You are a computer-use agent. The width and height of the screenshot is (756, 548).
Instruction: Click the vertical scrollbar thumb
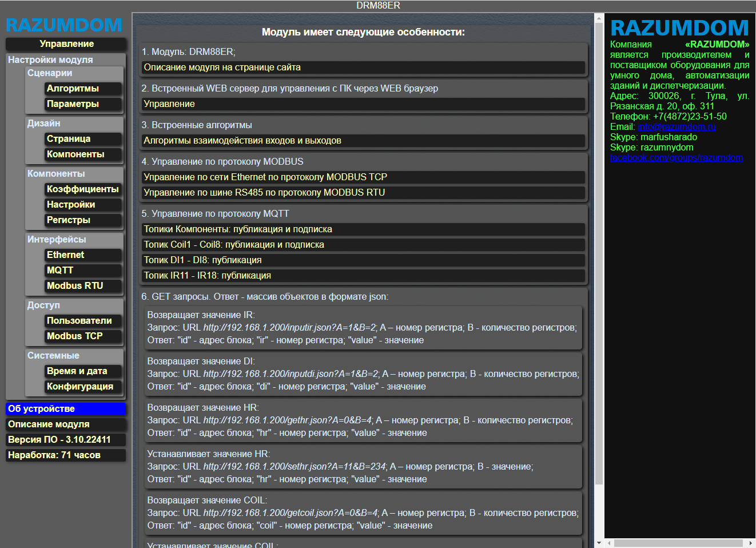click(x=599, y=255)
